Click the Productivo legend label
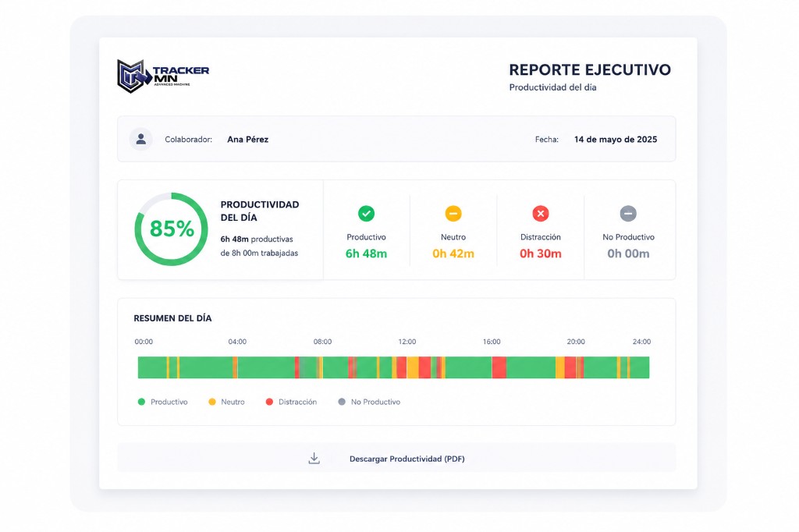799x532 pixels. pos(169,402)
